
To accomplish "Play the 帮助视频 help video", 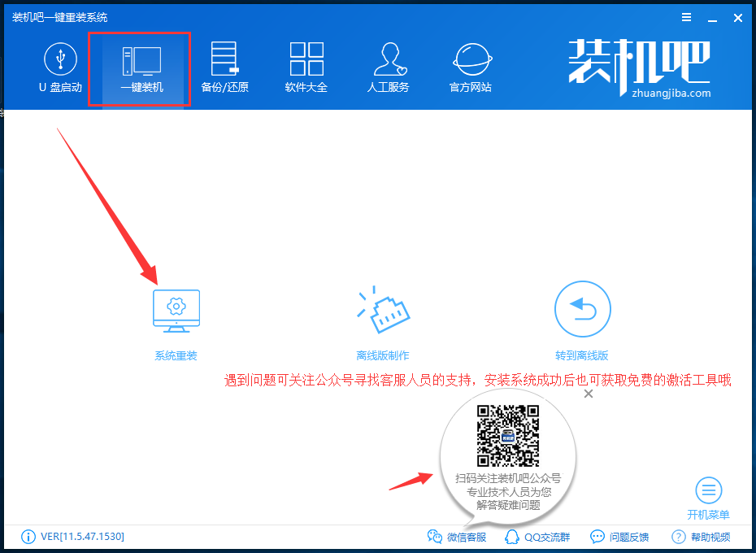I will pyautogui.click(x=701, y=537).
